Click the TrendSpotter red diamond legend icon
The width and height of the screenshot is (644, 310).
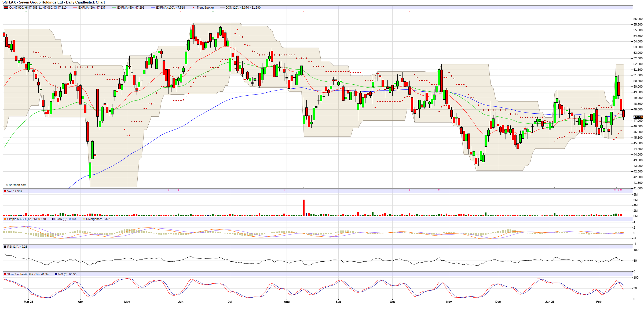click(193, 8)
